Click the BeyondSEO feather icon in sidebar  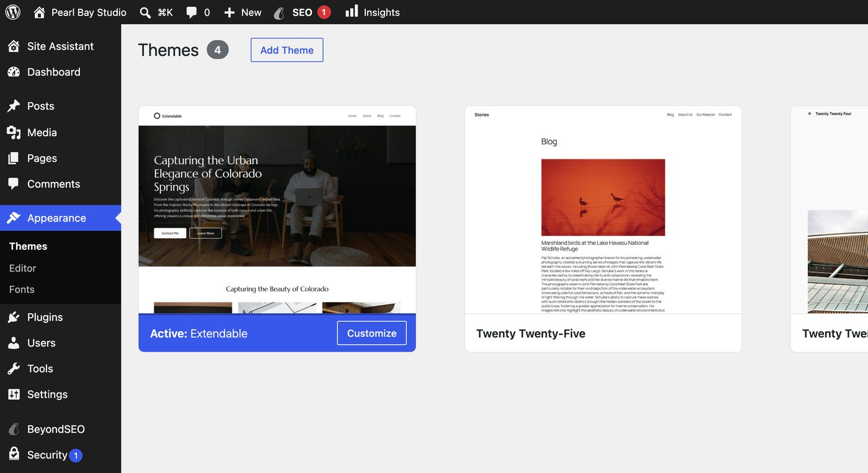click(14, 429)
